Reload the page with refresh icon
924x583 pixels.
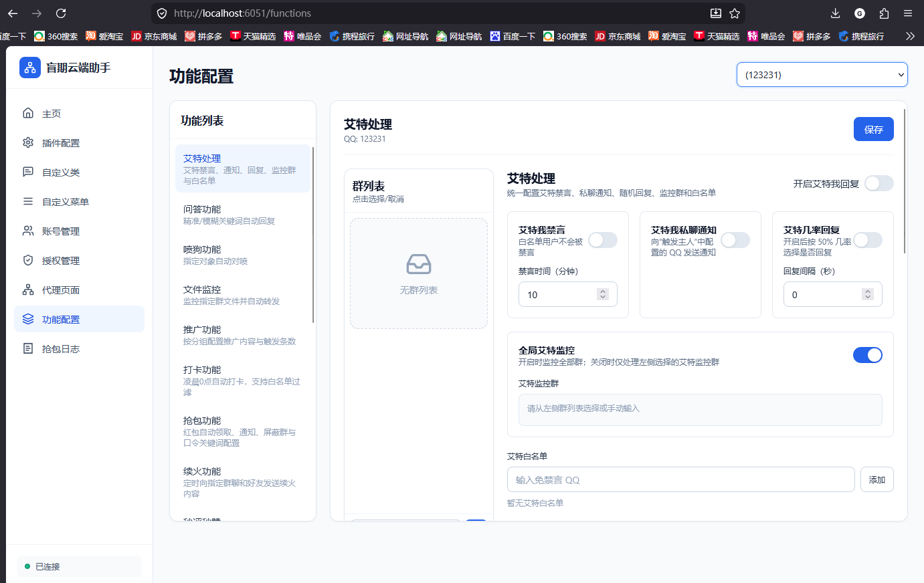(61, 13)
